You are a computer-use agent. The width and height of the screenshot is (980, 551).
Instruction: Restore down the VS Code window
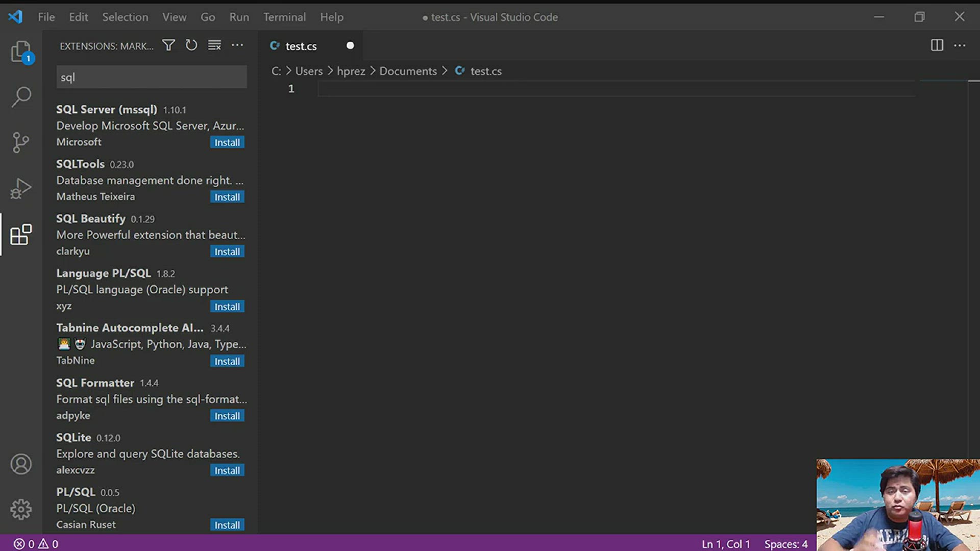tap(919, 17)
